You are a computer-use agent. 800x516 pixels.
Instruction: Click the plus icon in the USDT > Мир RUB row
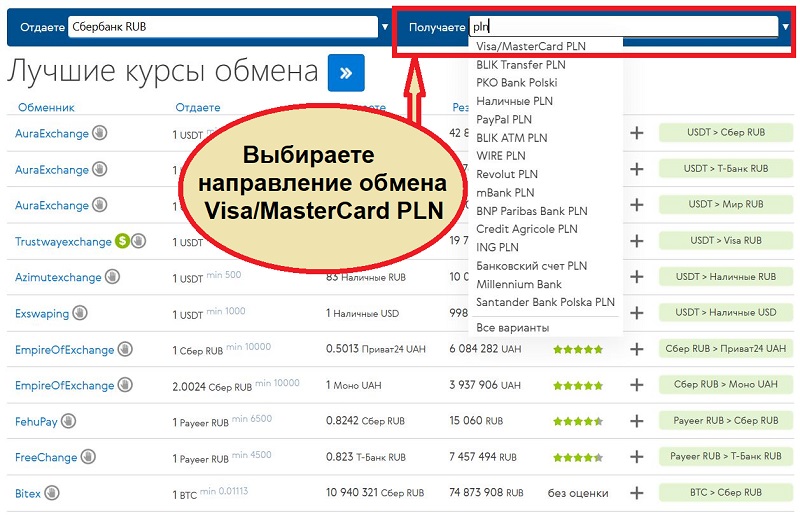tap(636, 205)
